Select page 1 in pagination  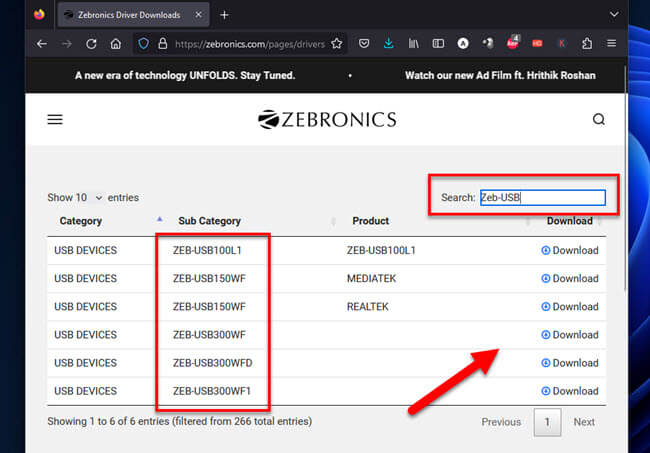point(547,422)
